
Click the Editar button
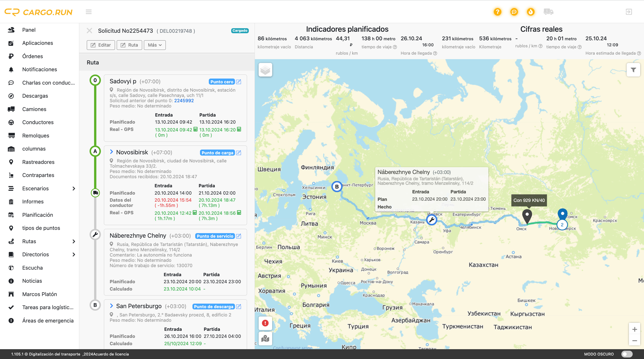101,45
